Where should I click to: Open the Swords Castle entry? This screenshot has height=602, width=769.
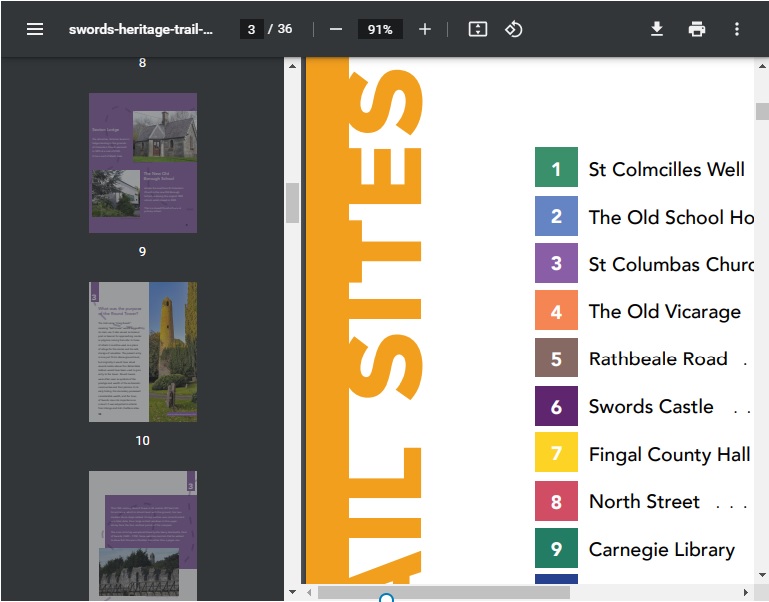pyautogui.click(x=651, y=407)
